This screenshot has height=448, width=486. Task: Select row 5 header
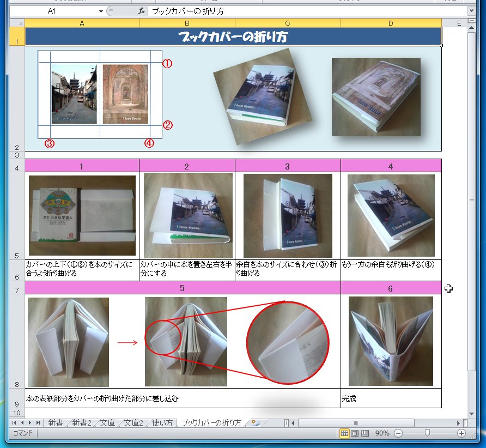[x=17, y=216]
